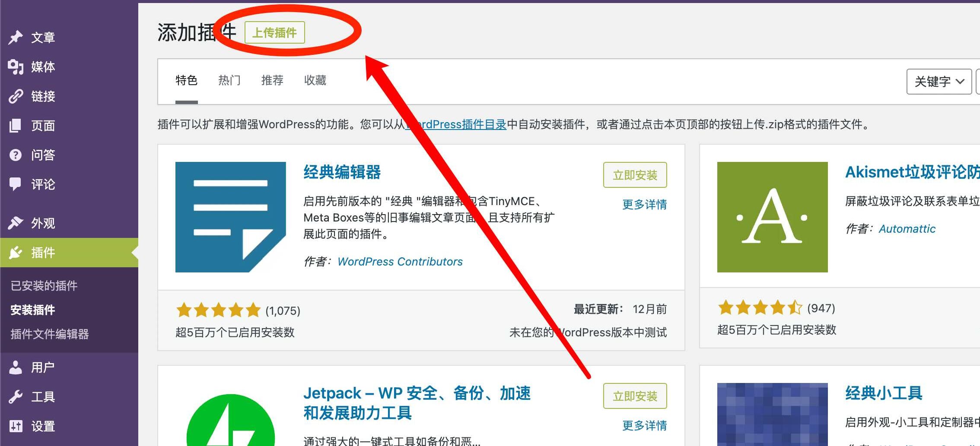Image resolution: width=980 pixels, height=446 pixels.
Task: Click the 用户 user silhouette icon
Action: [16, 367]
